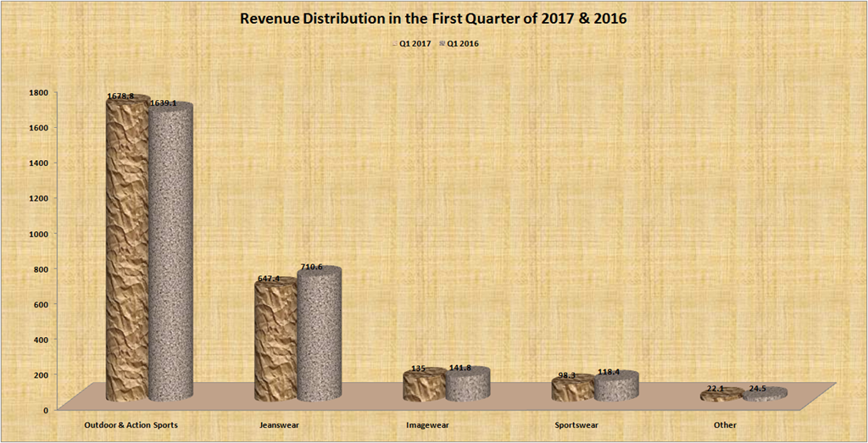
Task: Click the 200 axis value
Action: click(x=42, y=374)
